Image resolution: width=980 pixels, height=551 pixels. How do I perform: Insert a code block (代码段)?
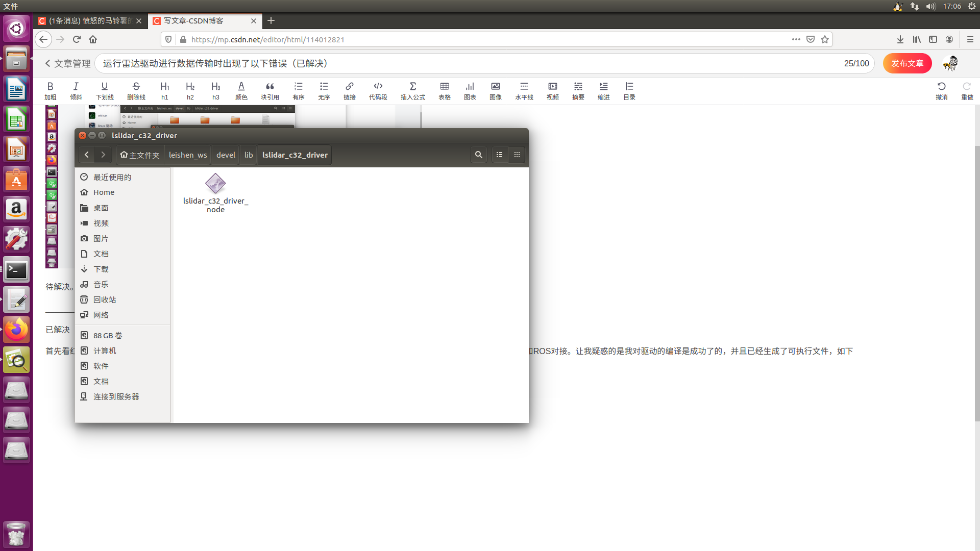click(378, 91)
